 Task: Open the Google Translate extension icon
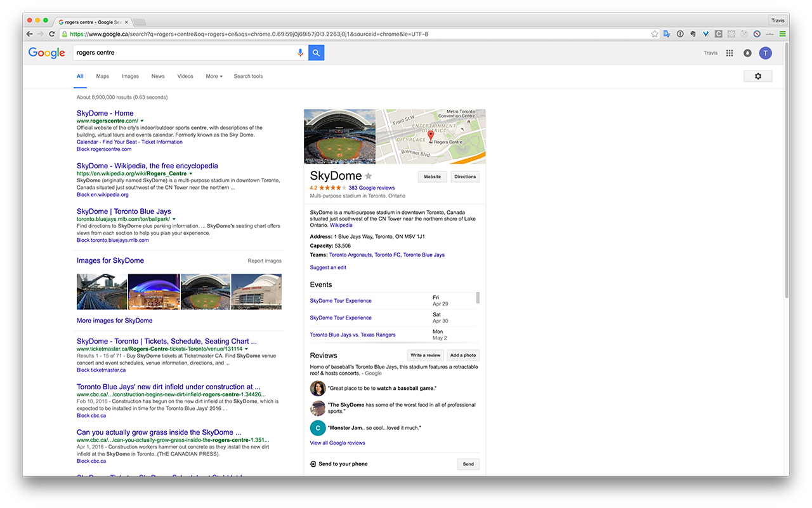(667, 34)
